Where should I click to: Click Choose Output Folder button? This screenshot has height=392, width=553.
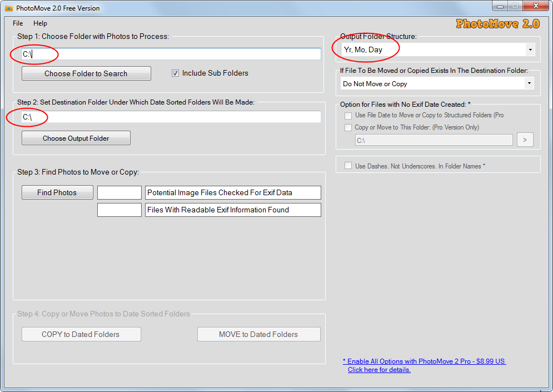[x=76, y=138]
